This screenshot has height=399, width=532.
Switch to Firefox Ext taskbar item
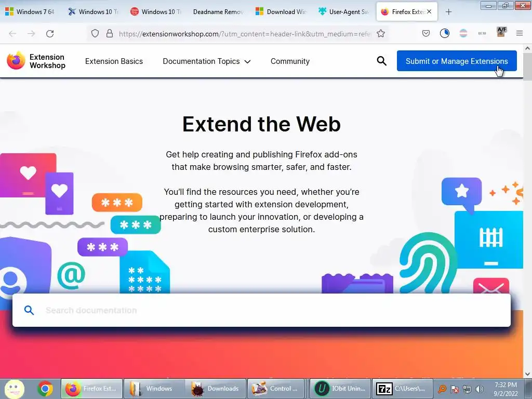[x=91, y=389]
